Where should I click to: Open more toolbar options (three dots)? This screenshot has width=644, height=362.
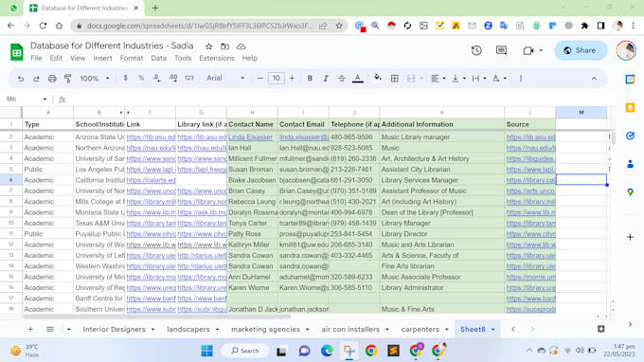520,79
